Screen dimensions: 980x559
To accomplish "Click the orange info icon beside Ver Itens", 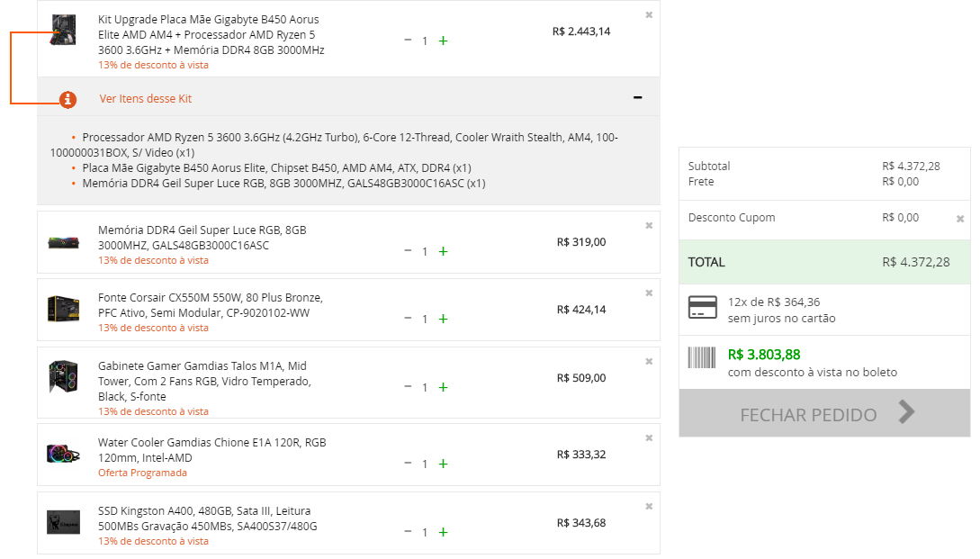I will (67, 99).
